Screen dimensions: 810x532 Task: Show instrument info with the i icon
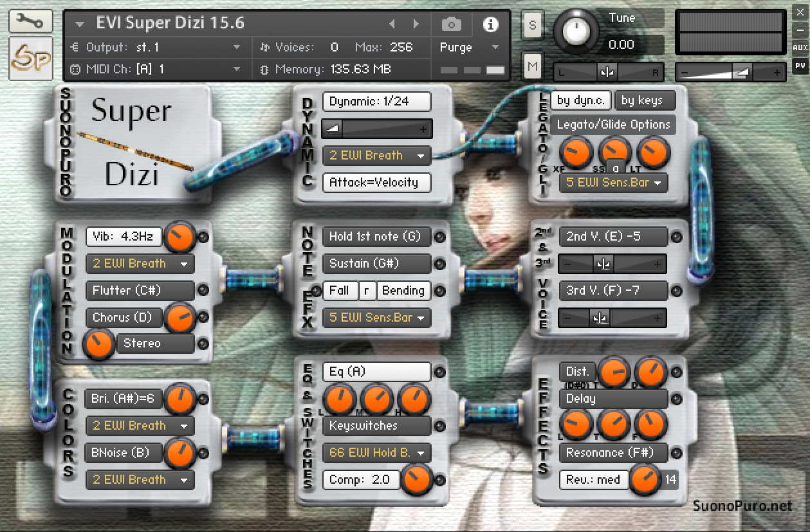pyautogui.click(x=491, y=24)
